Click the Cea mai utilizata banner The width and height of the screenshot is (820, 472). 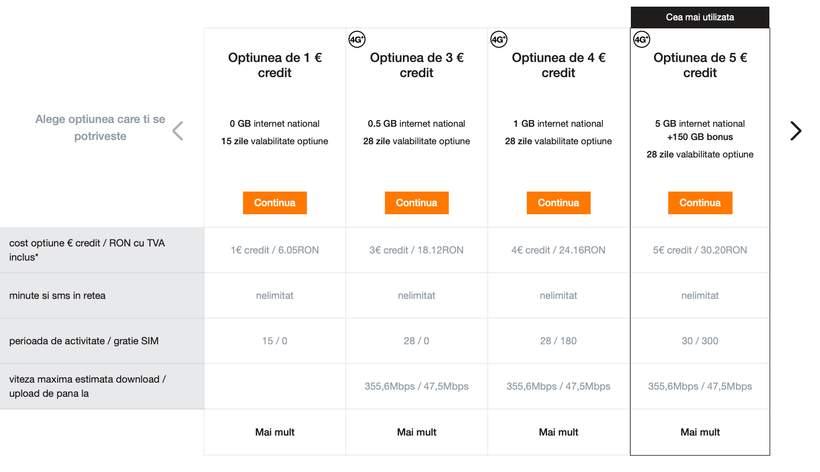(700, 17)
